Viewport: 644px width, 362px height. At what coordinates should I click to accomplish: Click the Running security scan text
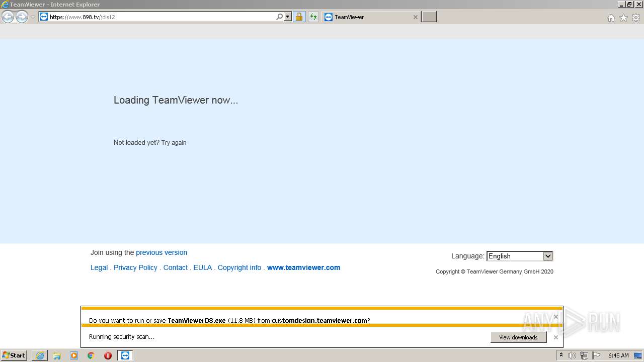122,337
